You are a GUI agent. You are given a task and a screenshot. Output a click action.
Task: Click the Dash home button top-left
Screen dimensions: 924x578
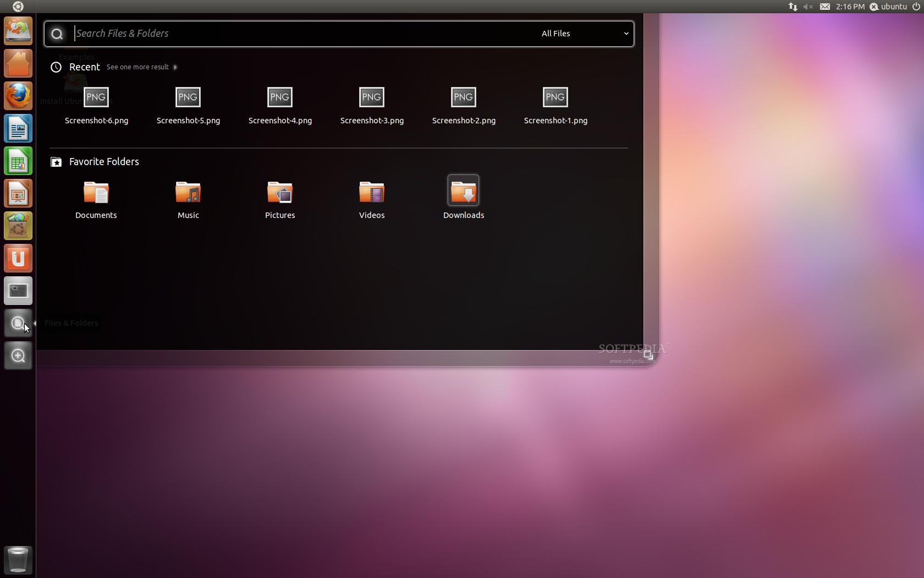tap(18, 7)
